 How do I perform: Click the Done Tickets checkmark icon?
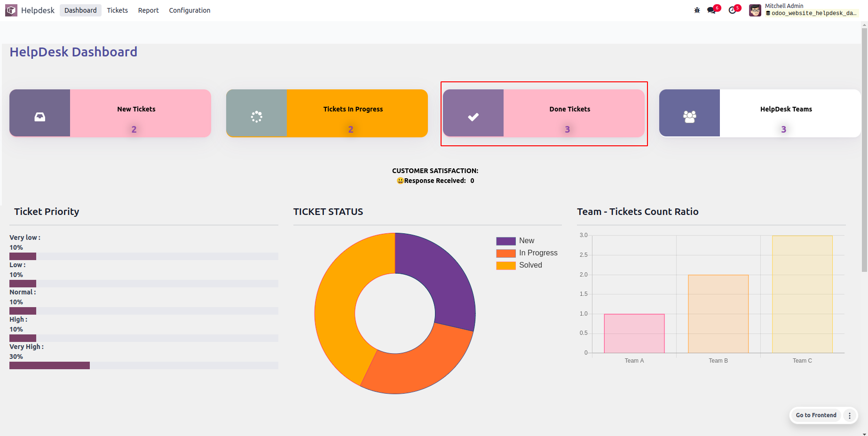point(473,117)
